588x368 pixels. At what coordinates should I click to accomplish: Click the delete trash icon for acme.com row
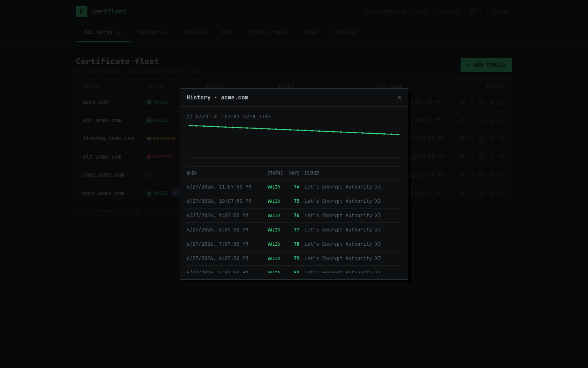click(x=501, y=102)
